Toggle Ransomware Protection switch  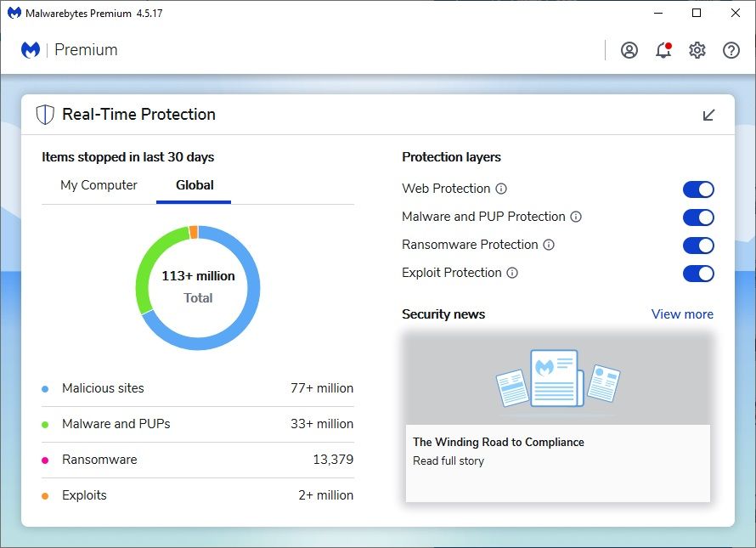click(698, 246)
